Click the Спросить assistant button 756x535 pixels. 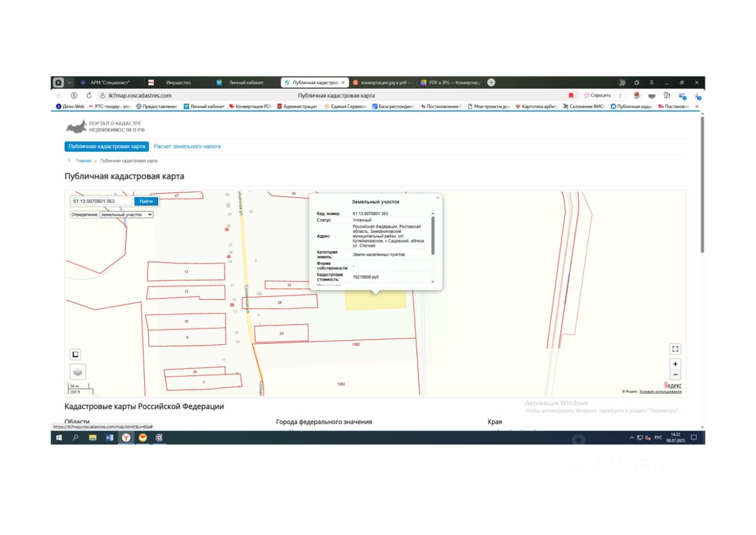coord(597,95)
